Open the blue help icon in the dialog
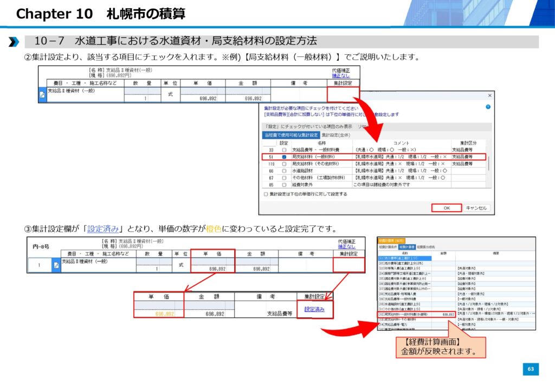555x392 pixels. tap(488, 108)
